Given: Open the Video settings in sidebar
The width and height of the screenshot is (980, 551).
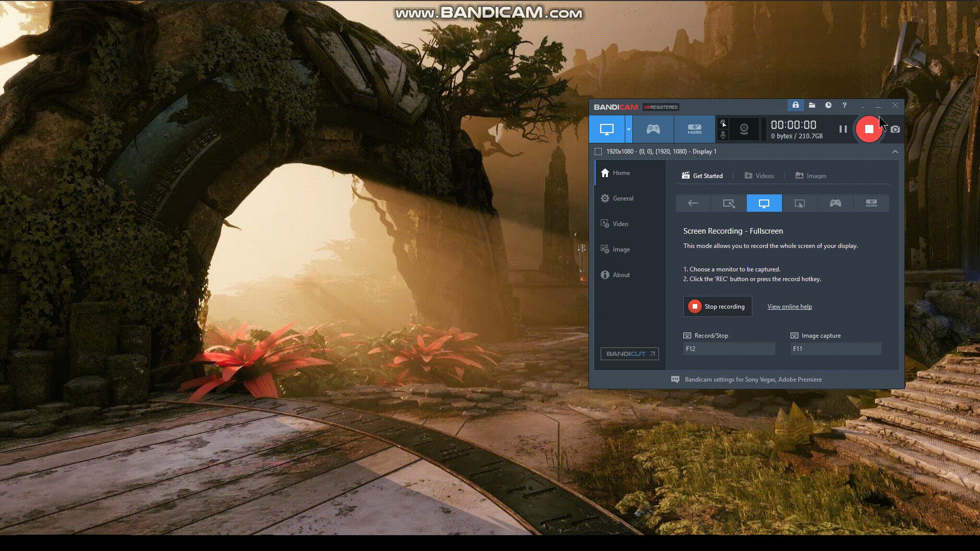Looking at the screenshot, I should pos(620,224).
